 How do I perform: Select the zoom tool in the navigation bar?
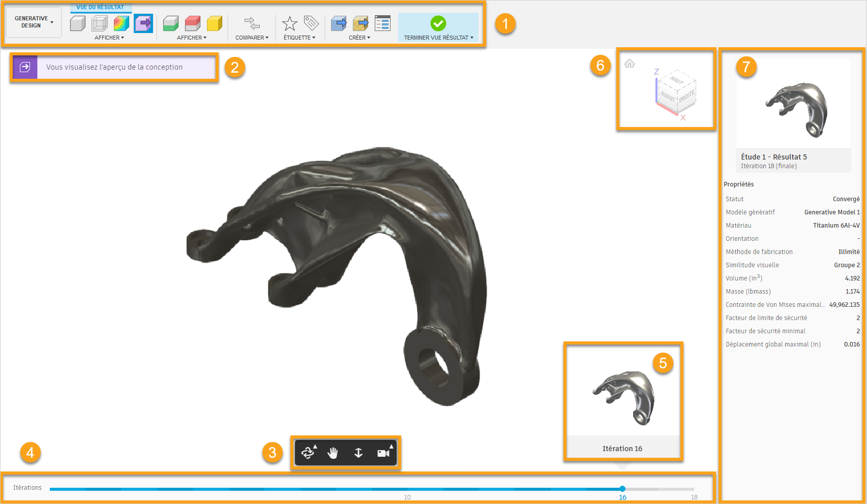coord(358,452)
